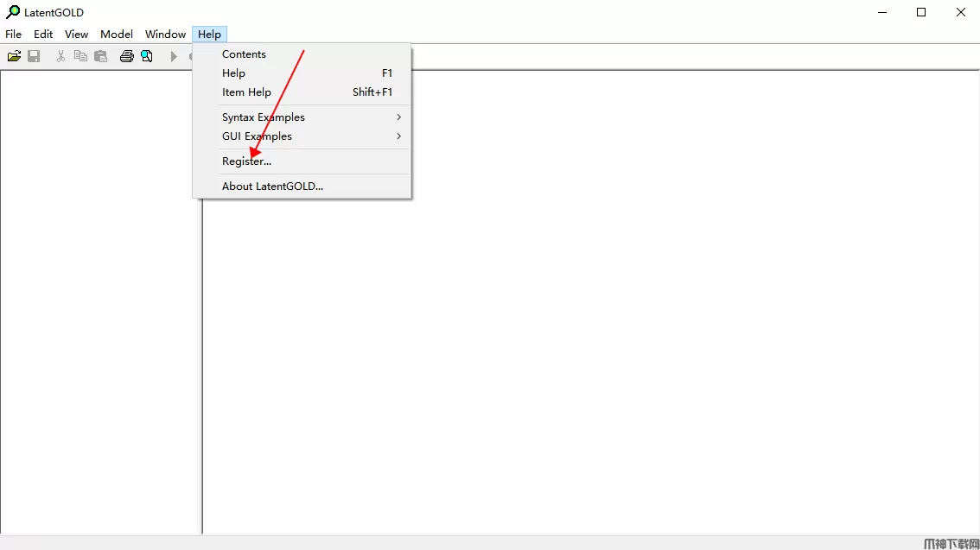
Task: Click the Copy toolbar icon
Action: 80,56
